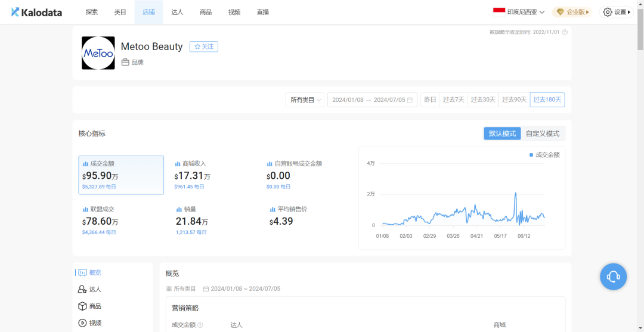Switch to 默认模式 view
Screen dimensions: 644x332
click(502, 134)
